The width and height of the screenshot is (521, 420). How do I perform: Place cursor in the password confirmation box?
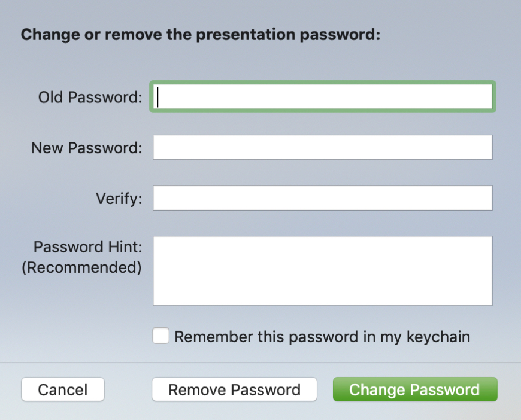pyautogui.click(x=322, y=198)
